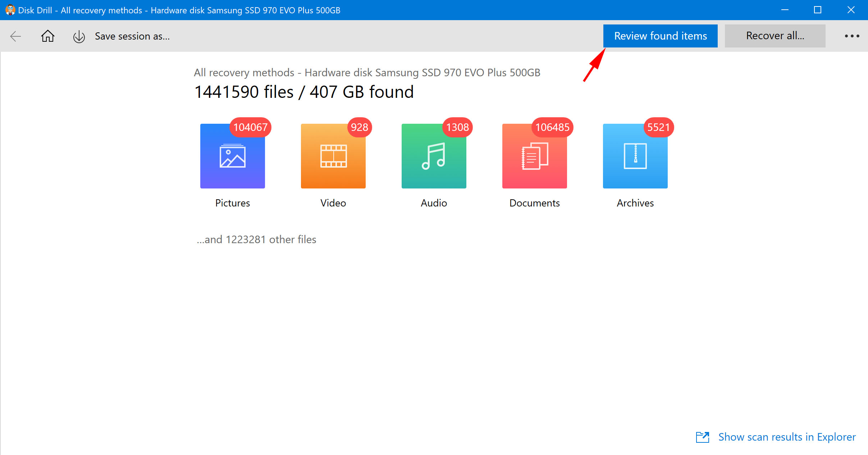The image size is (868, 455).
Task: Click the Documents recovery icon
Action: 534,156
